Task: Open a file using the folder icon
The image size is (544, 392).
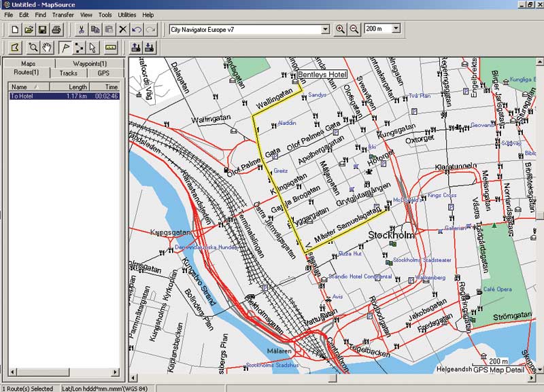Action: [x=29, y=30]
